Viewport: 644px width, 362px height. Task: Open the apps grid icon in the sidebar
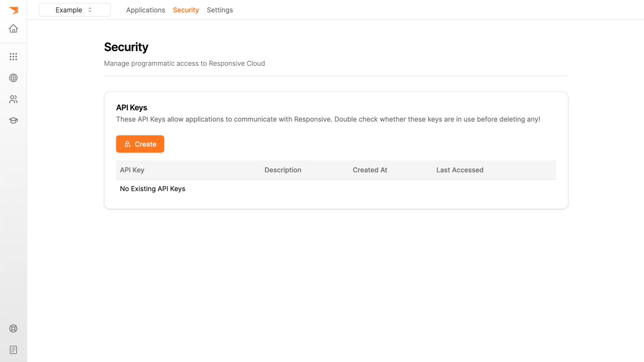[13, 57]
